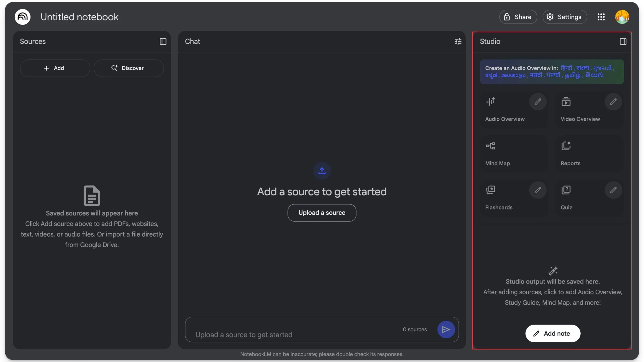Select Hindi language link for Audio Overview
This screenshot has height=362, width=644.
pos(566,68)
